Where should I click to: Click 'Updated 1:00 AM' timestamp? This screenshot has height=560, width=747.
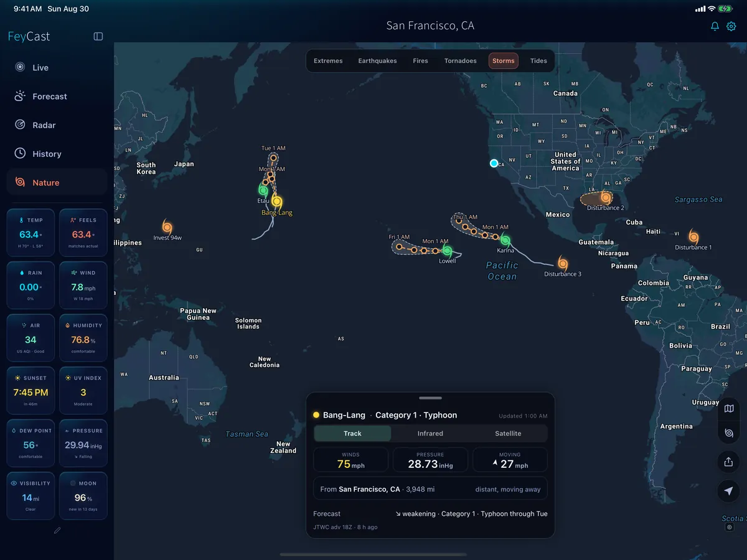(523, 416)
